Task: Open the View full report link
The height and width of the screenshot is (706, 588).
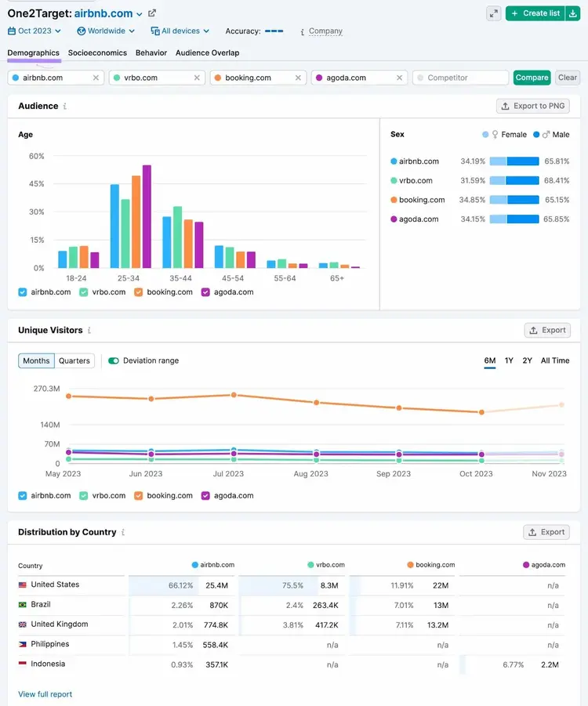Action: click(45, 694)
